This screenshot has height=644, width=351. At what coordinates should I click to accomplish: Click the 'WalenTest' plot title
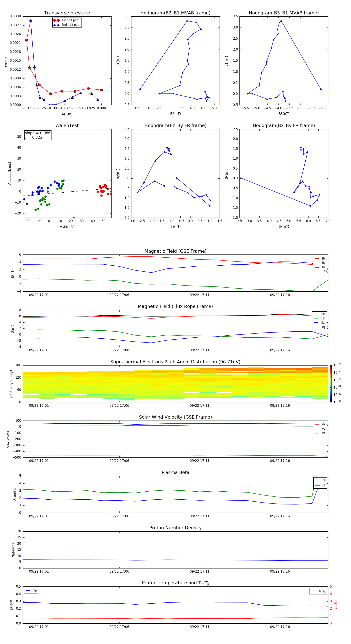coord(67,125)
